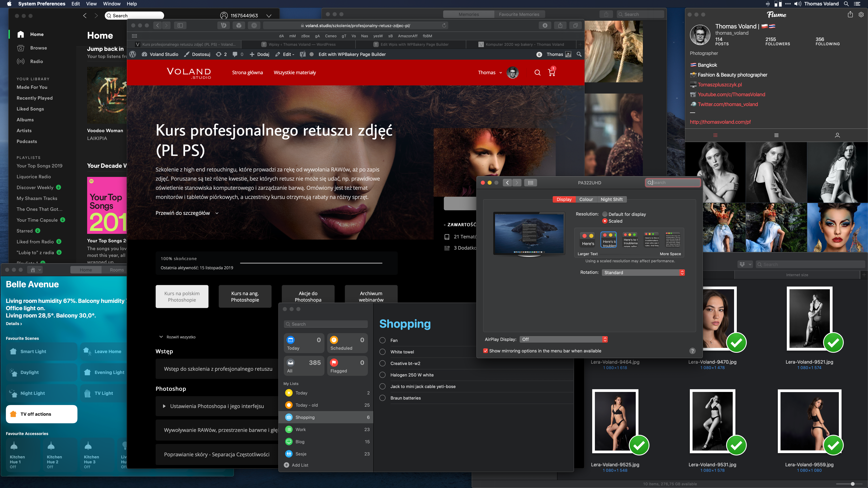This screenshot has width=868, height=488.
Task: Click Kurs na ang. Photoshopie button
Action: click(x=245, y=296)
